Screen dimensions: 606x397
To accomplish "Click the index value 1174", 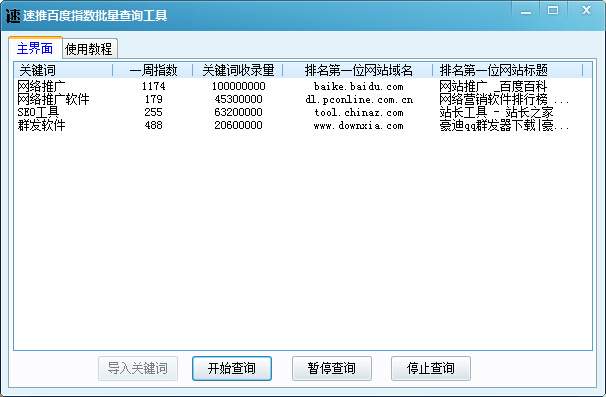I will 153,86.
